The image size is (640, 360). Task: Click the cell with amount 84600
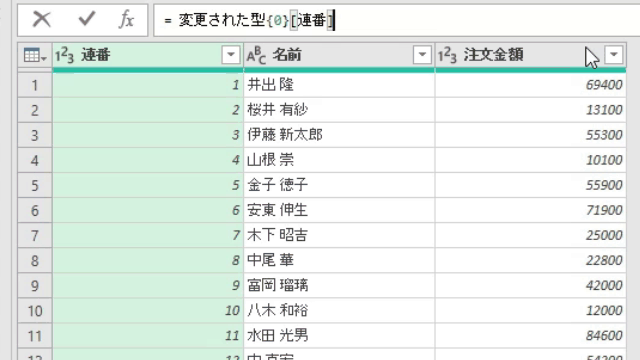pyautogui.click(x=531, y=336)
